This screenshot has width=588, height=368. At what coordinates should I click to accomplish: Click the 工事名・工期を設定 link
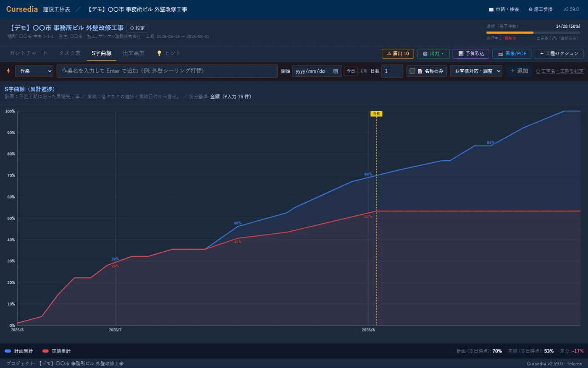[559, 71]
